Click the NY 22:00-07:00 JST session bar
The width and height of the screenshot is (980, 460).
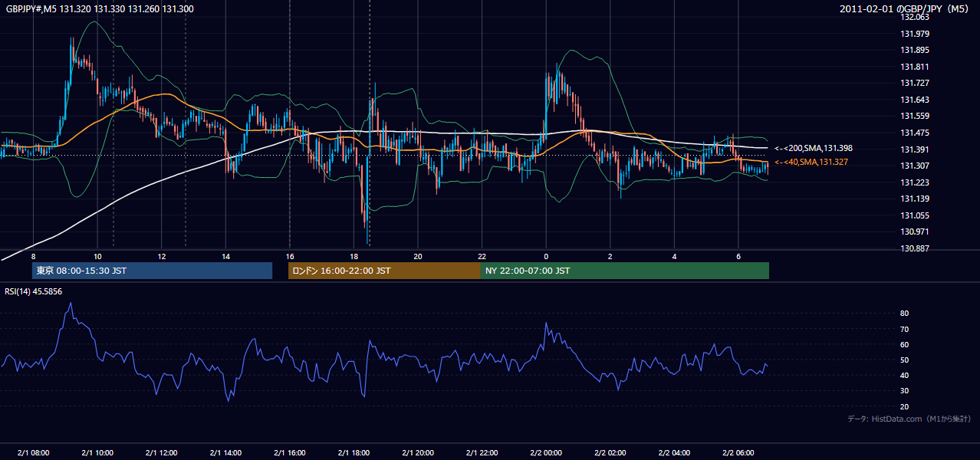pyautogui.click(x=624, y=271)
